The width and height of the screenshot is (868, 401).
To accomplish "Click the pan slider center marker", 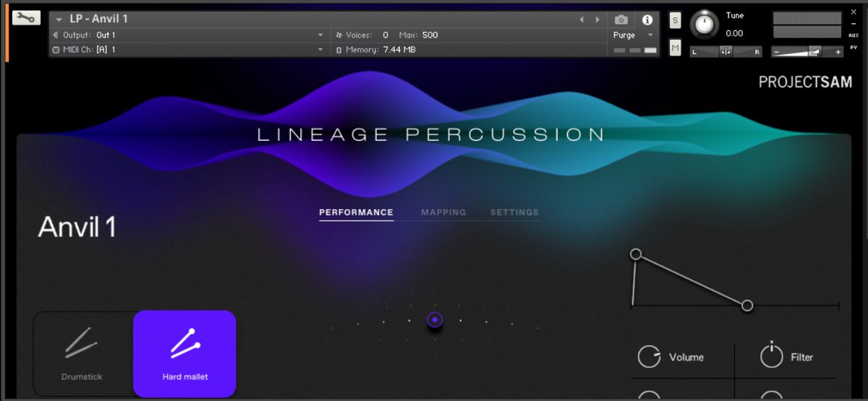I will point(726,51).
